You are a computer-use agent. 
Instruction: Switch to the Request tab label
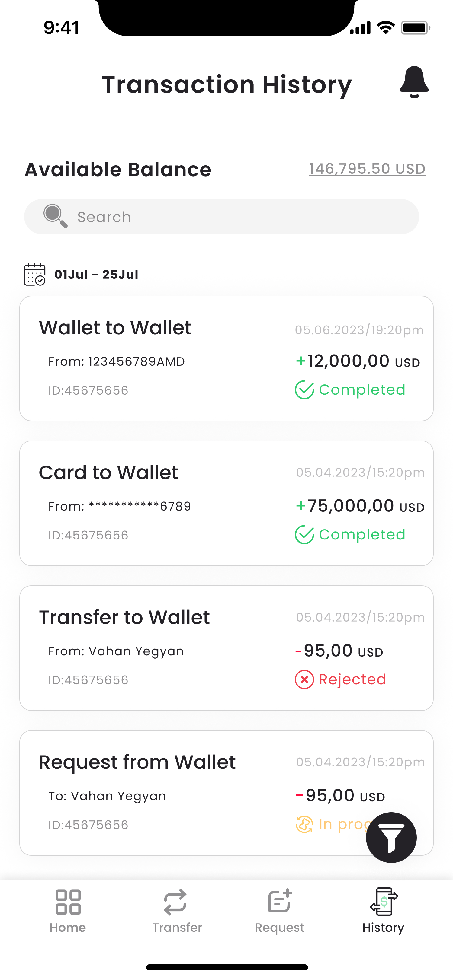(x=280, y=928)
